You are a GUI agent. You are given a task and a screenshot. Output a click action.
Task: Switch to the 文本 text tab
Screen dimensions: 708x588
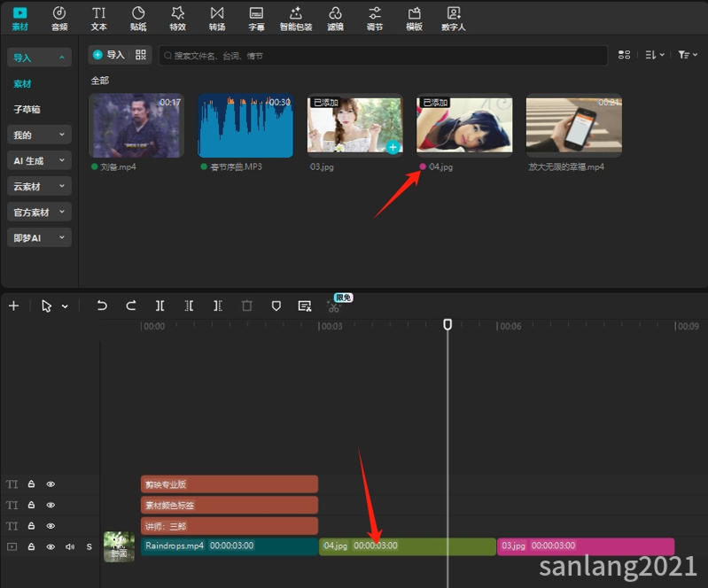pyautogui.click(x=98, y=19)
